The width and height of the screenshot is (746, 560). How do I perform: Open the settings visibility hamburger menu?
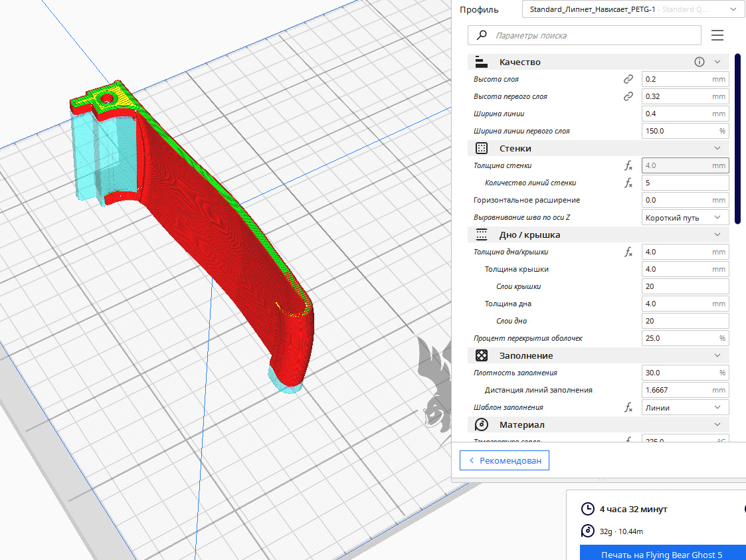717,35
